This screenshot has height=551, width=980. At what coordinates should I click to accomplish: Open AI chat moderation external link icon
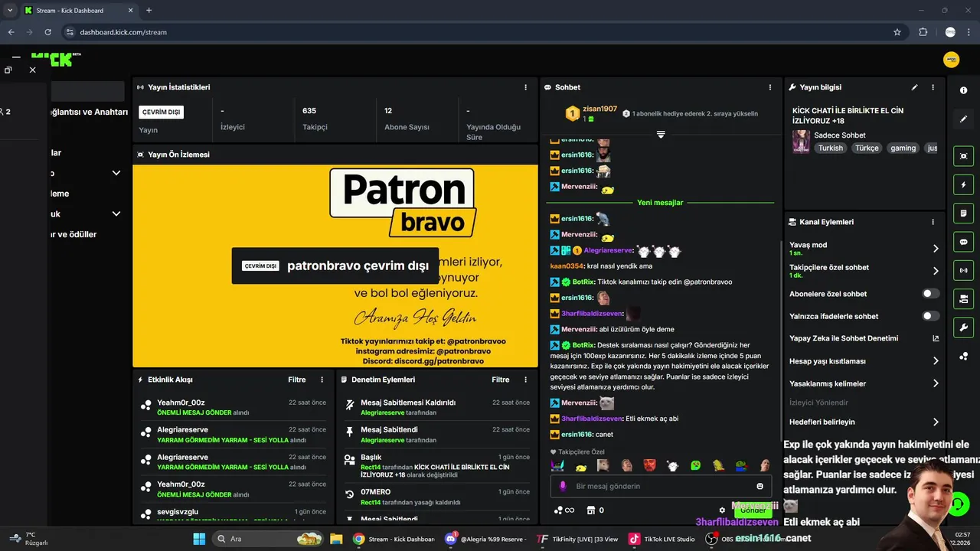point(936,338)
